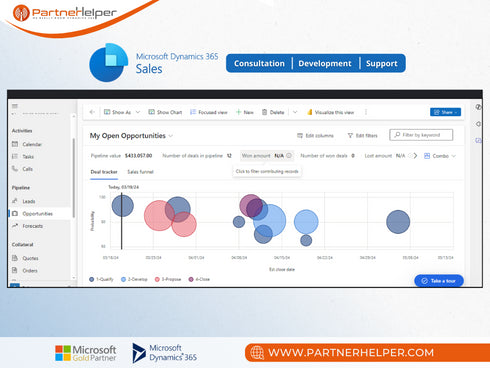Click Show Chart in command bar
Screen dimensions: 490x368
(165, 112)
